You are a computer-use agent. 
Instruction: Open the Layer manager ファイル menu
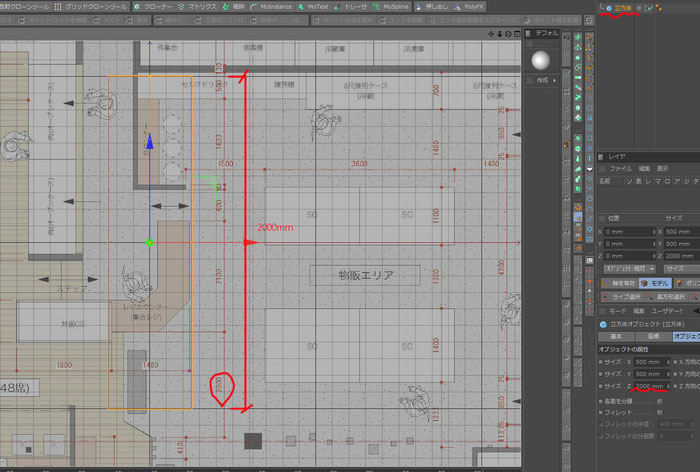coord(621,168)
